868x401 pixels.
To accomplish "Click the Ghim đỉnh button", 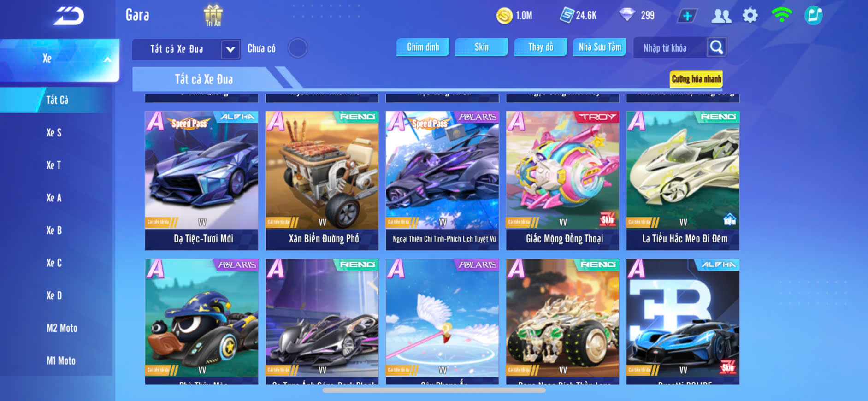I will 423,47.
